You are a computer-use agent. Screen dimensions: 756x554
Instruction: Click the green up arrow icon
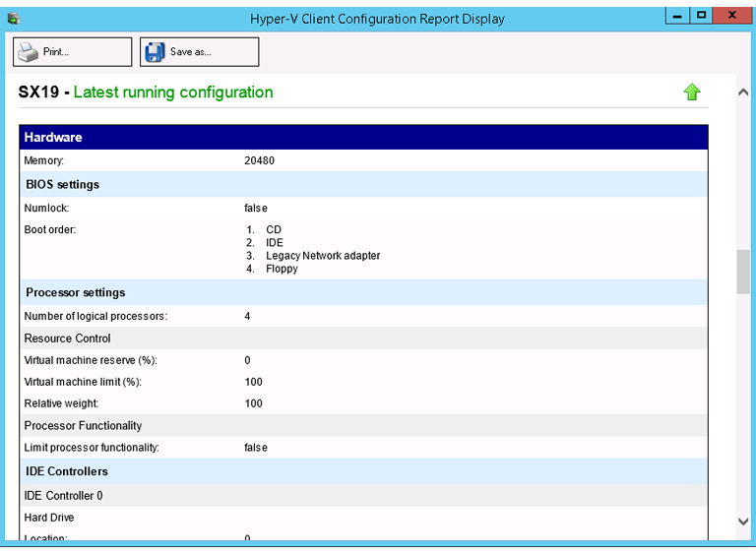click(x=692, y=92)
